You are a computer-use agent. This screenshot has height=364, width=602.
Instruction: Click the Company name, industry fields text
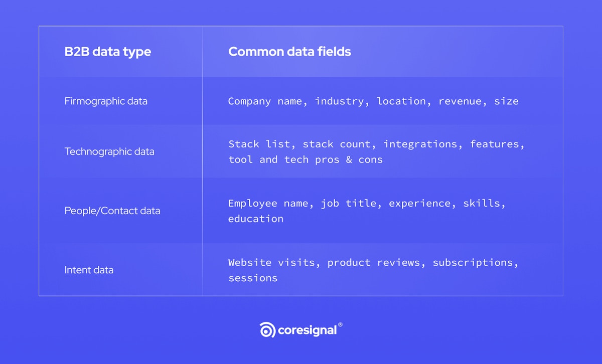click(x=296, y=101)
